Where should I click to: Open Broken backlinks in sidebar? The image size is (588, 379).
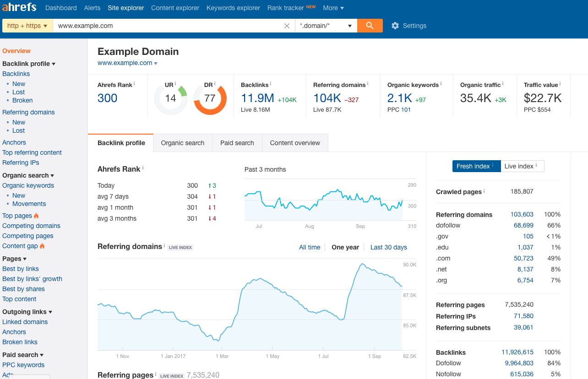22,100
